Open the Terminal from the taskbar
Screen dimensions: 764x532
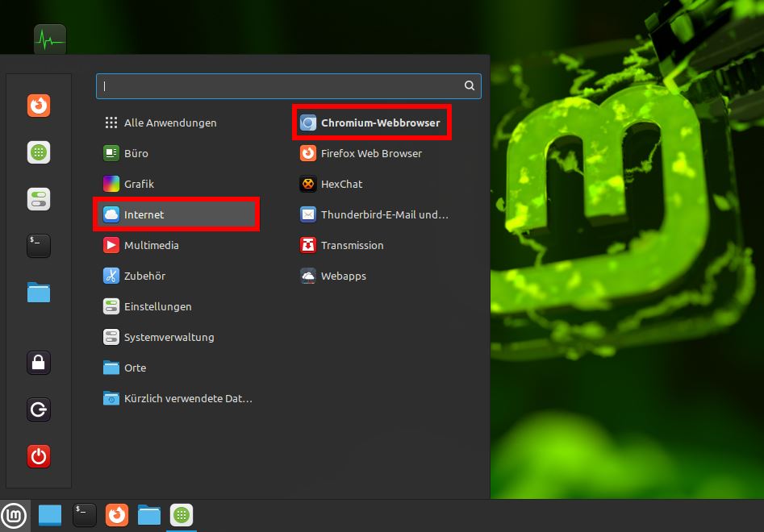84,515
